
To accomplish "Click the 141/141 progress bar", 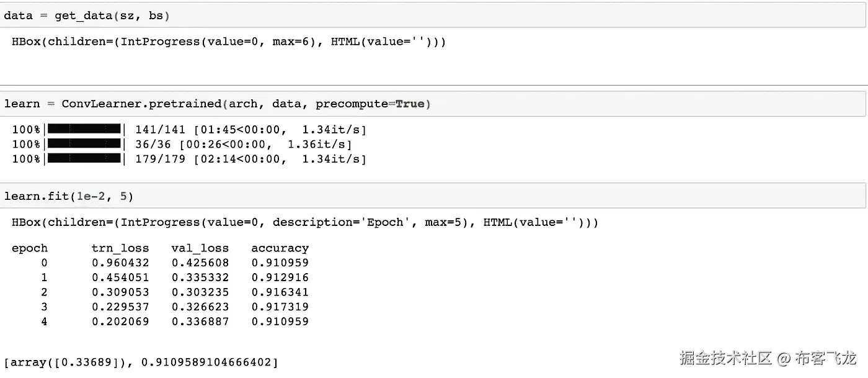I will [x=84, y=130].
